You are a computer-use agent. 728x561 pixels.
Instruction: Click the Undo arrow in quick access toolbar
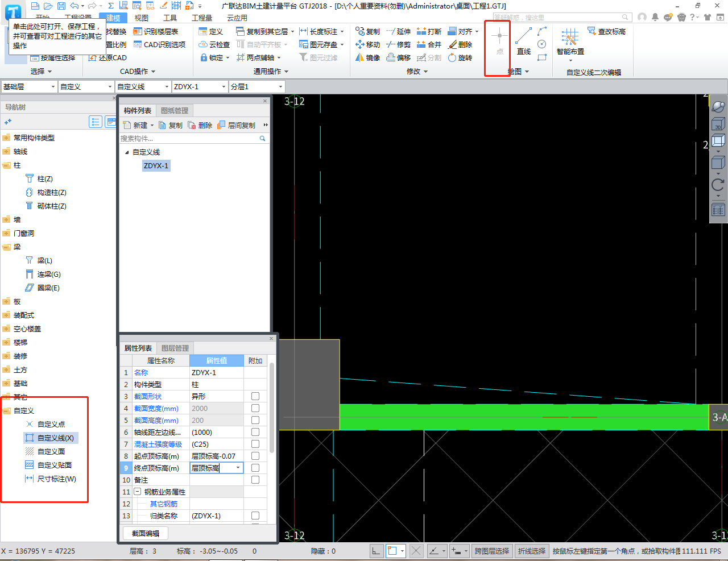click(x=74, y=6)
